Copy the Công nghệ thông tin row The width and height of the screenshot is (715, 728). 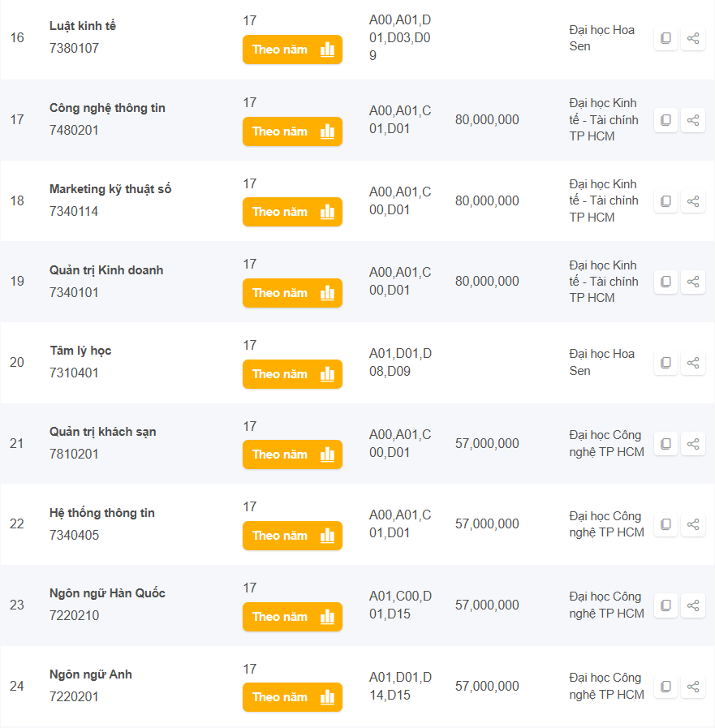(665, 120)
